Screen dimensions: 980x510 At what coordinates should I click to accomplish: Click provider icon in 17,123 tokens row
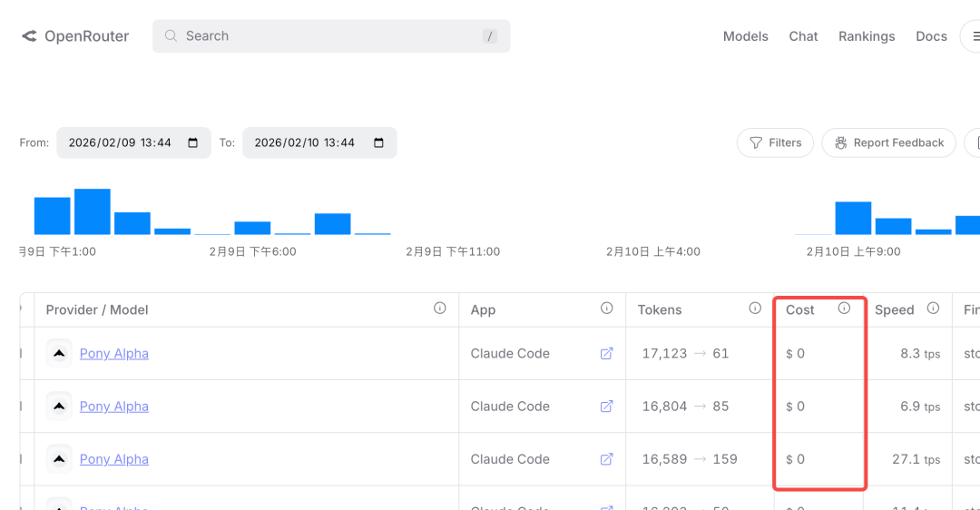[x=59, y=354]
